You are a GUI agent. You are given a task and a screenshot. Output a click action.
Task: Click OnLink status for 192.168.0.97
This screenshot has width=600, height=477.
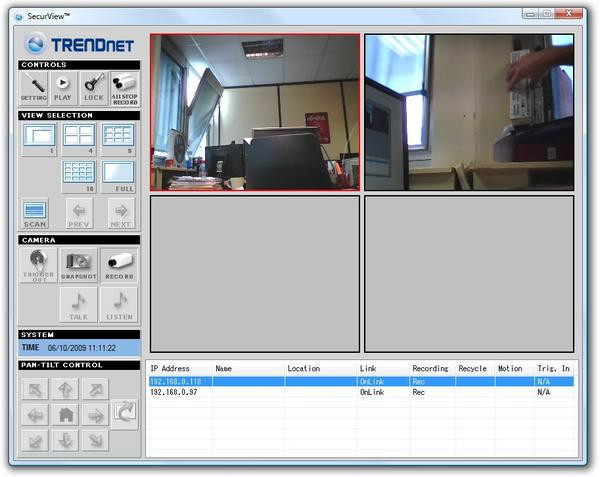[x=372, y=392]
